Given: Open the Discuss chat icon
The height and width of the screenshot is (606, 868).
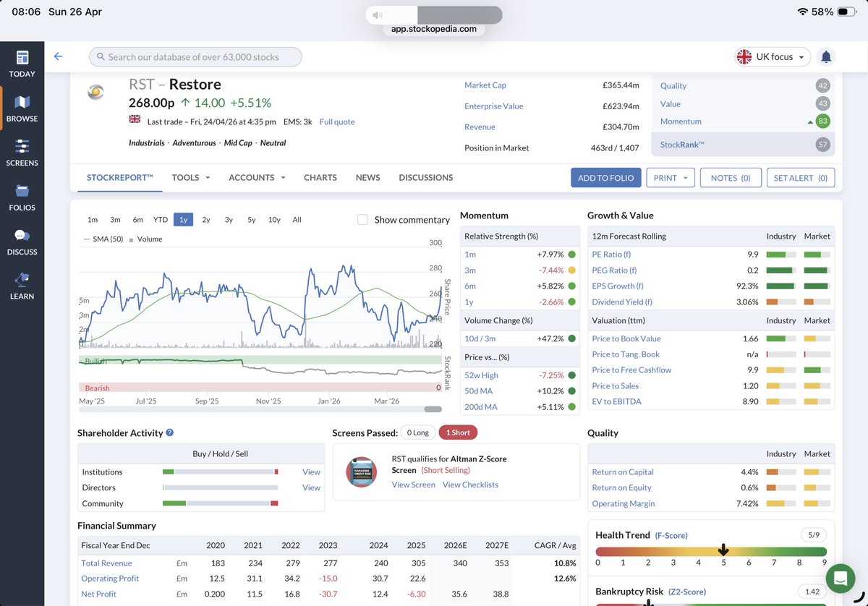Looking at the screenshot, I should (x=22, y=236).
